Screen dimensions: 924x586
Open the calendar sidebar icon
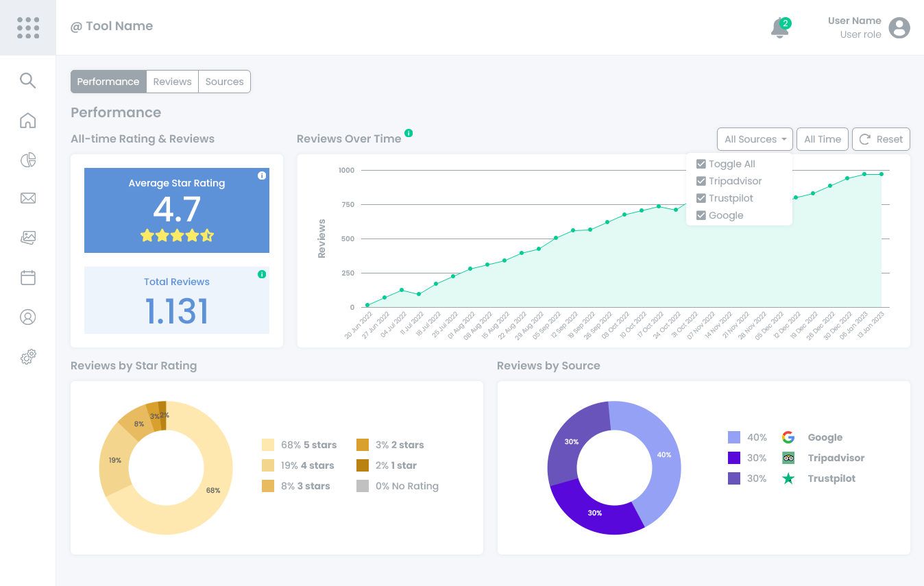pos(27,278)
